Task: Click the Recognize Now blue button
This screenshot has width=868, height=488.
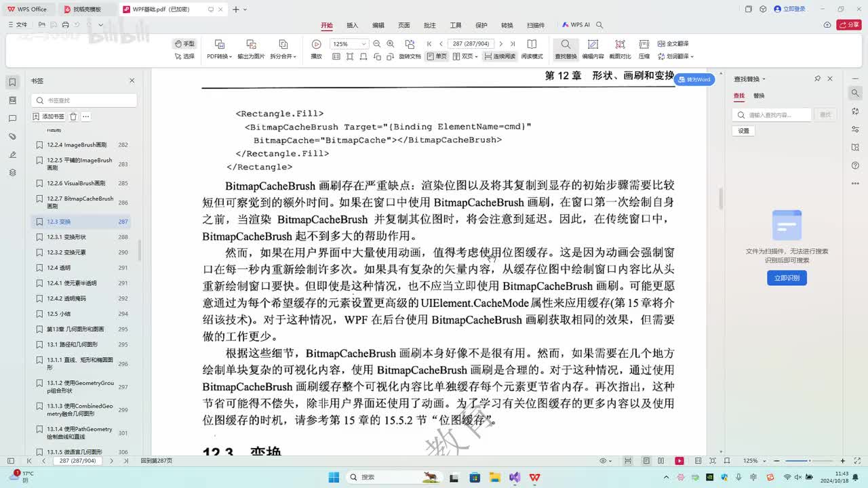Action: pos(787,278)
